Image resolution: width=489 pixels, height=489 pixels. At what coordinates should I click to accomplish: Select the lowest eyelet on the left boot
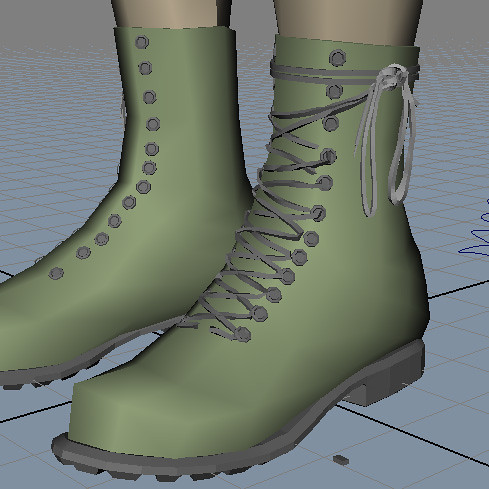[x=56, y=273]
